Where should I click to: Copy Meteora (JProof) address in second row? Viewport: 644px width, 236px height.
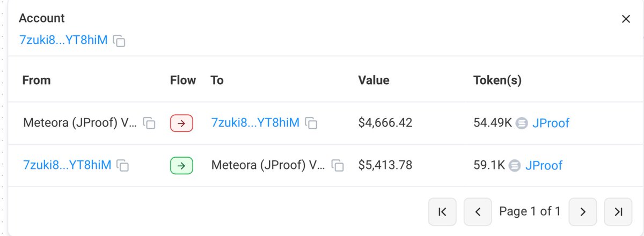338,166
